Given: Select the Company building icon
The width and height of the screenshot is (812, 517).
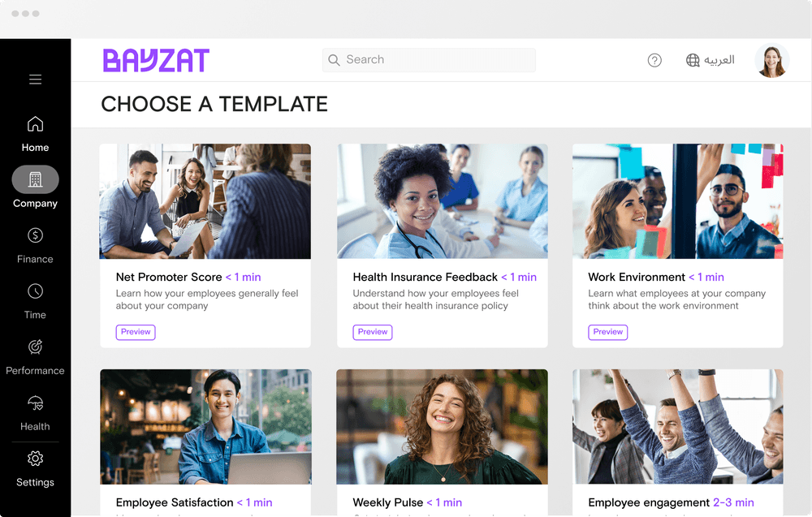Looking at the screenshot, I should (x=35, y=179).
